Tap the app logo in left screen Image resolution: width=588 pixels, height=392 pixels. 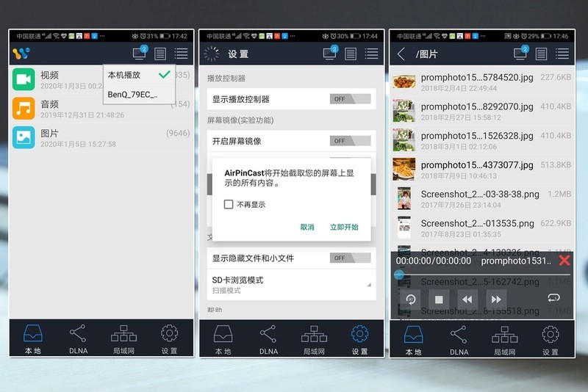pyautogui.click(x=21, y=54)
